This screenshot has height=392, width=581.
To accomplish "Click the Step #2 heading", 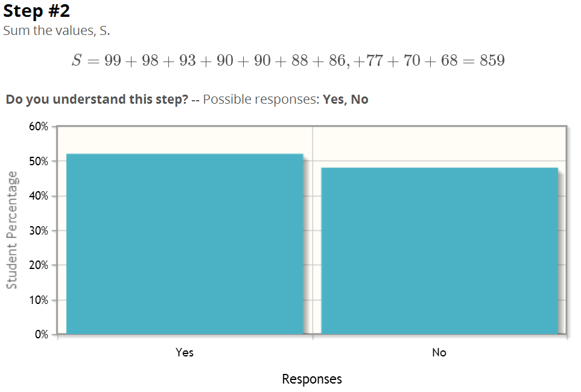I will click(36, 11).
